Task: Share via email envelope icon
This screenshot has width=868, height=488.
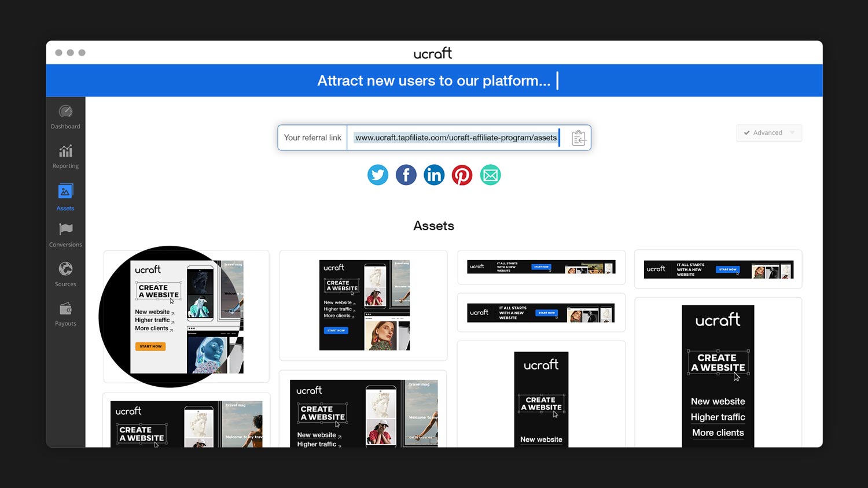Action: (x=490, y=175)
